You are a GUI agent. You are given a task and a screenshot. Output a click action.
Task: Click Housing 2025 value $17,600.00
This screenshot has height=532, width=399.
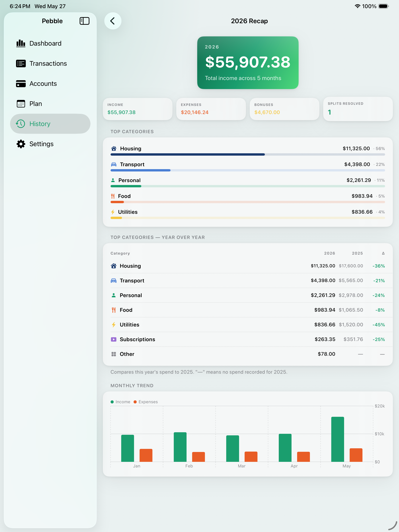point(351,266)
